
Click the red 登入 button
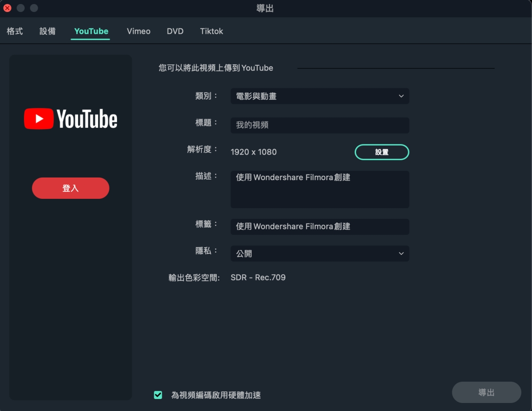[x=70, y=188]
